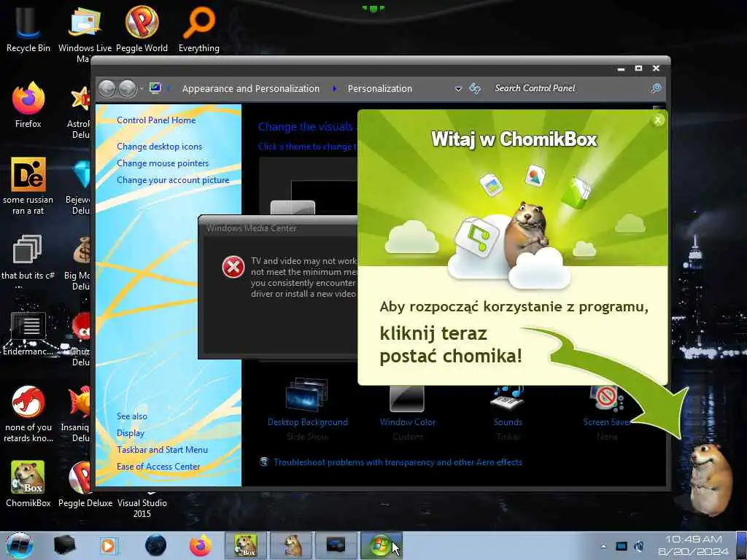Viewport: 747px width, 560px height.
Task: Click the 'Witaj w ChomikBox' heading
Action: 514,139
